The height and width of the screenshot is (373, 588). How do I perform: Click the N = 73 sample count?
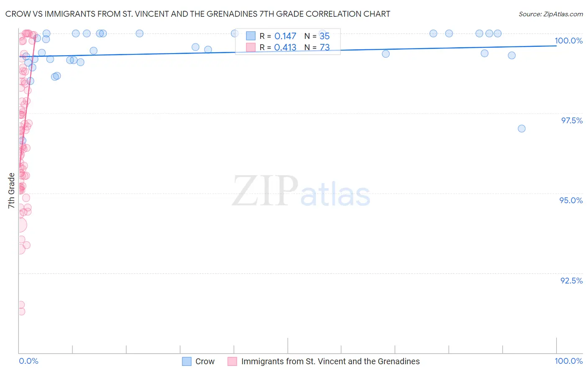[317, 47]
